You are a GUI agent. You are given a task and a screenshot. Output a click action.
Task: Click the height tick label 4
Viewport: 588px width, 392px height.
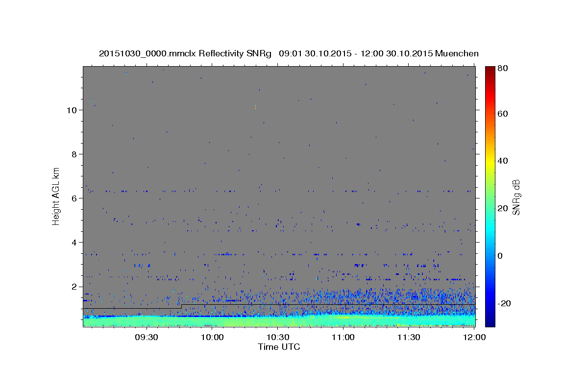click(x=74, y=242)
